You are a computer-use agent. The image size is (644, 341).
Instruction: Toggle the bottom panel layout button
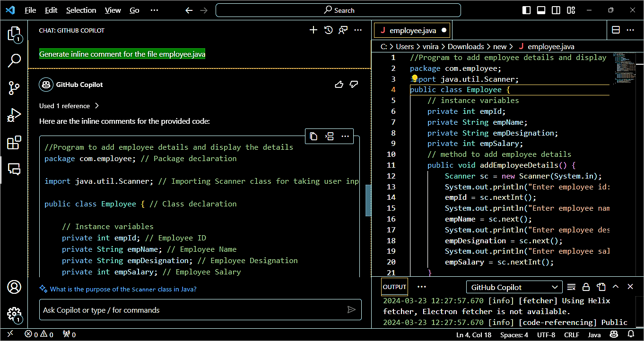click(541, 10)
